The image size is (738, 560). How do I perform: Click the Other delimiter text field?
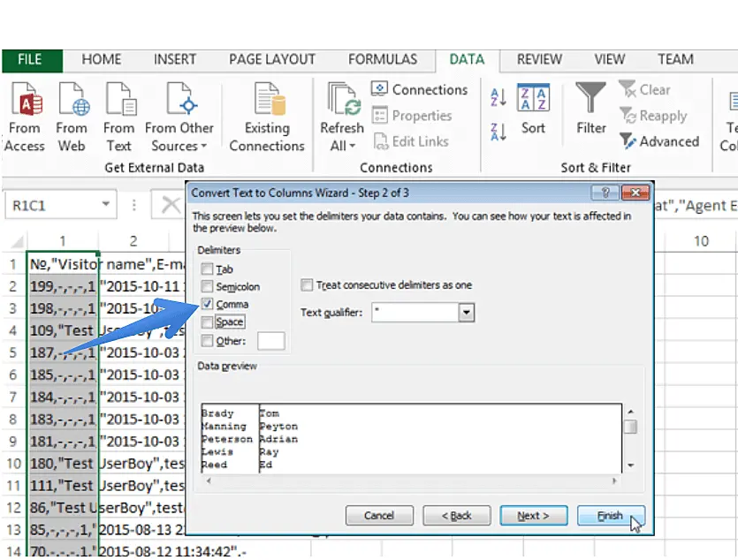coord(270,341)
